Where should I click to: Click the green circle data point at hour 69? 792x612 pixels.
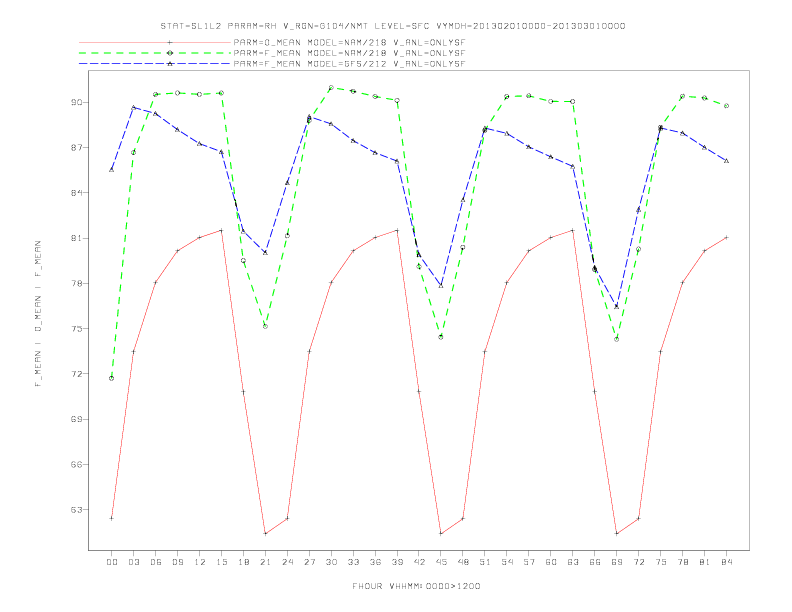[617, 339]
